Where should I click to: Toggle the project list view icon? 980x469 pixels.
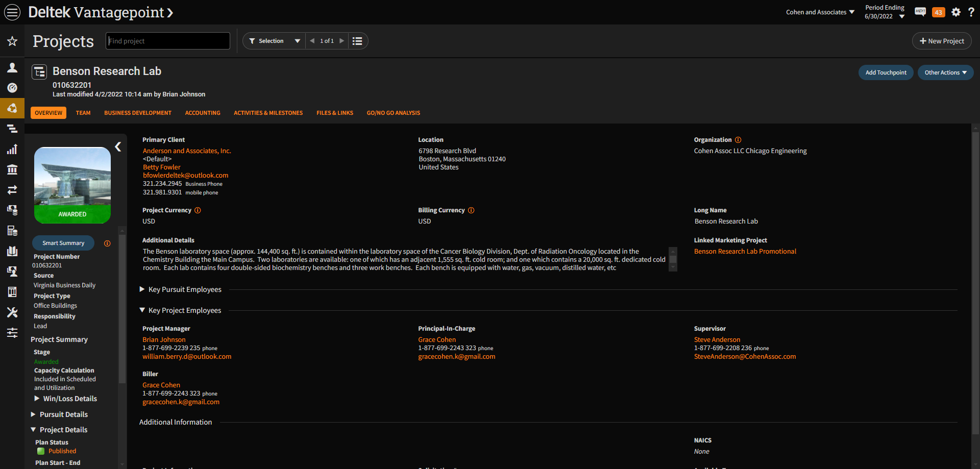357,41
